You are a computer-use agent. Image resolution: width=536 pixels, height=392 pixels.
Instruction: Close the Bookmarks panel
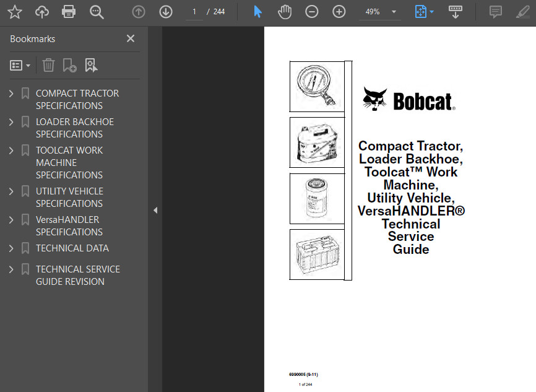(x=131, y=38)
